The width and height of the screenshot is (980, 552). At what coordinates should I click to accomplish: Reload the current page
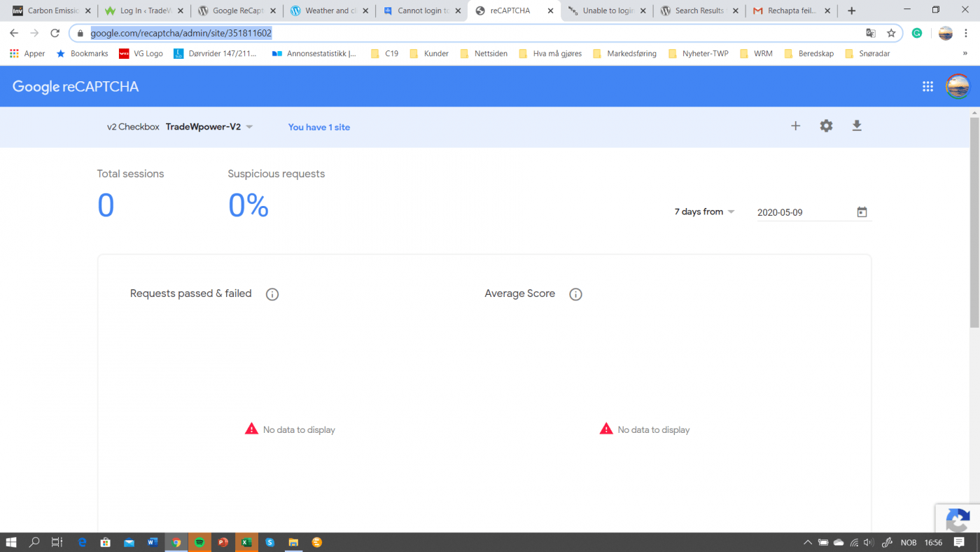point(55,33)
